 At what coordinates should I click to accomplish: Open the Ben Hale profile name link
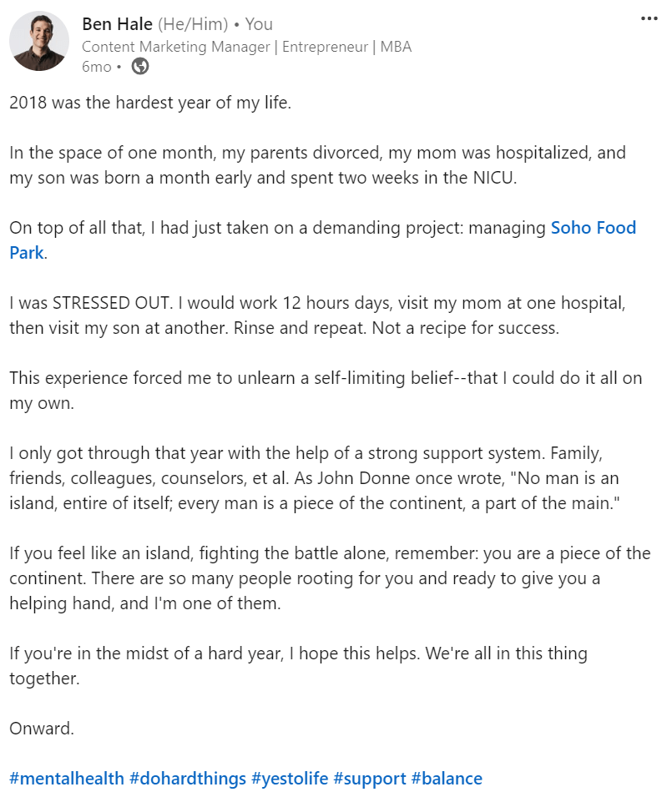[117, 24]
